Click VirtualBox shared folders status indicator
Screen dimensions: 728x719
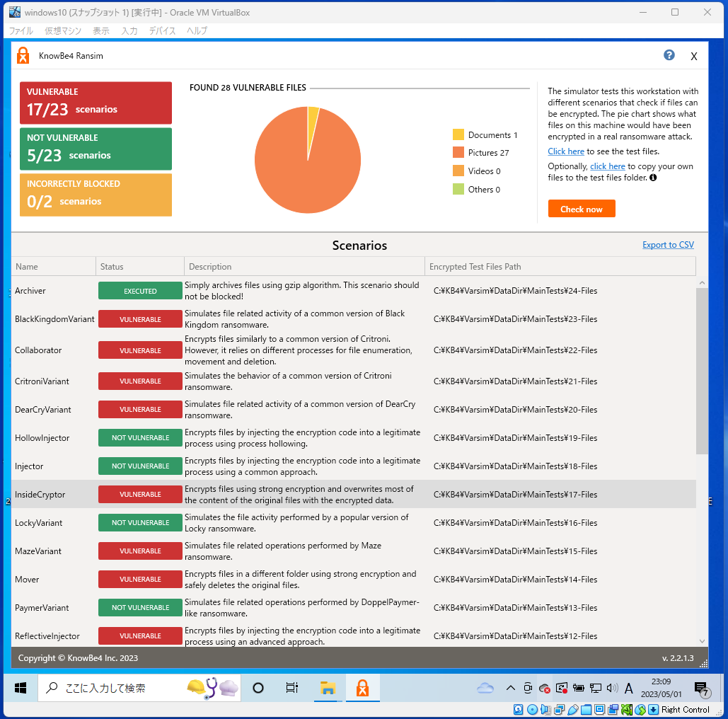[587, 709]
